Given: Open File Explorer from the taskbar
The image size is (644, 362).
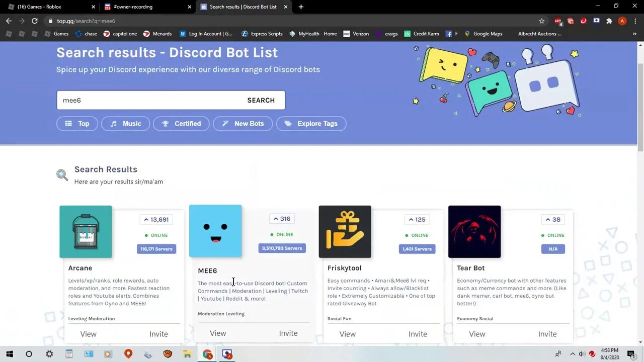Looking at the screenshot, I should tap(187, 354).
